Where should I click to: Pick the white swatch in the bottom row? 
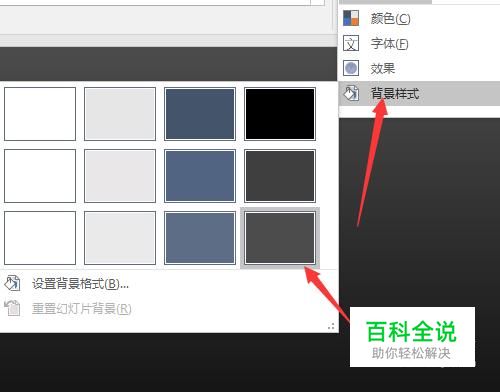(40, 238)
